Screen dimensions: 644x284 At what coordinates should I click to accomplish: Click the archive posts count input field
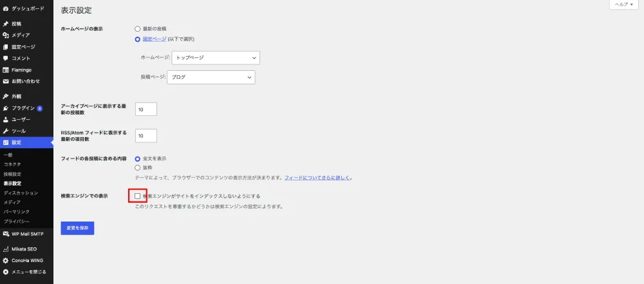(x=146, y=109)
